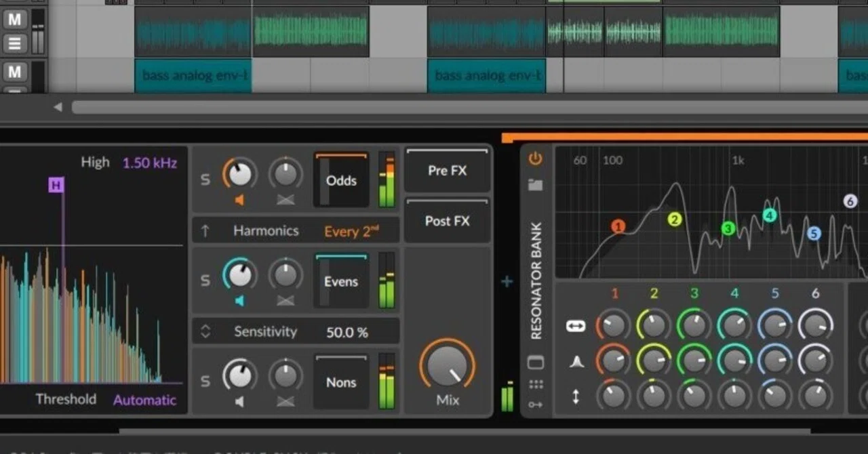Open the Evens device chain

(341, 281)
